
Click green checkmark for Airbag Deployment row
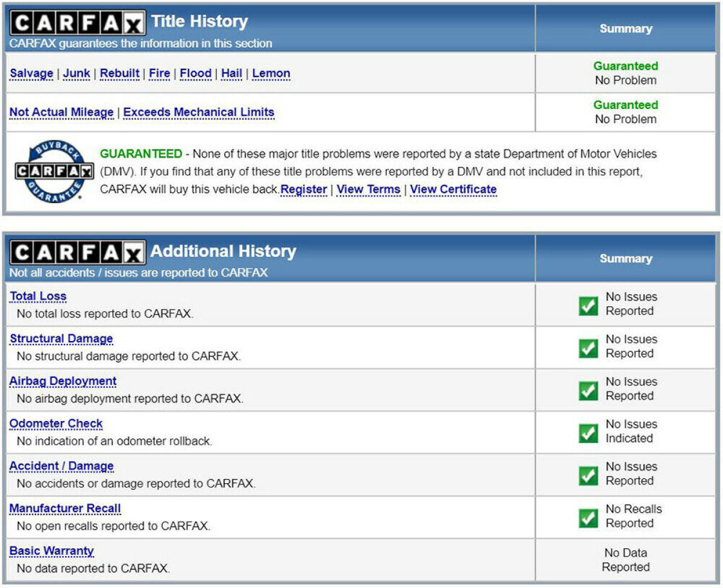coord(588,390)
